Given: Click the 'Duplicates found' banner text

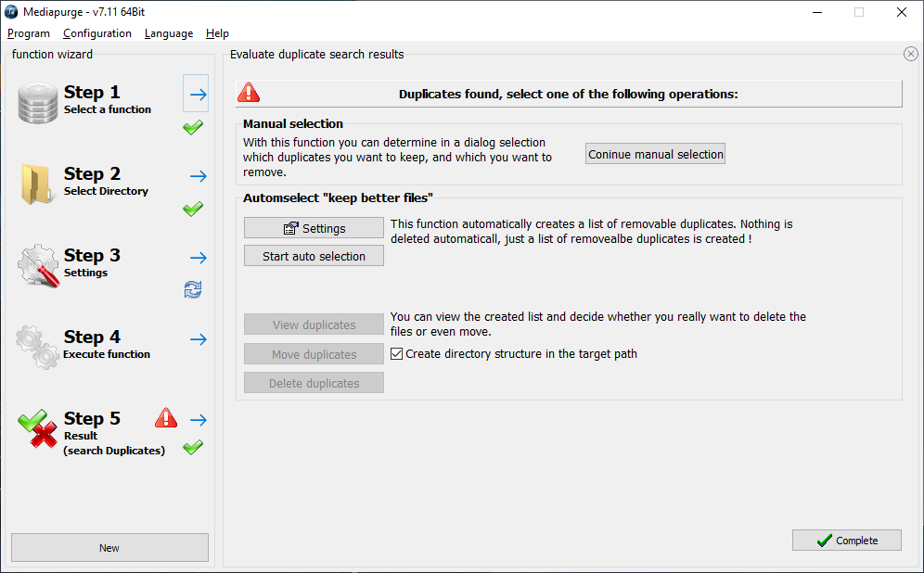Looking at the screenshot, I should pos(568,95).
